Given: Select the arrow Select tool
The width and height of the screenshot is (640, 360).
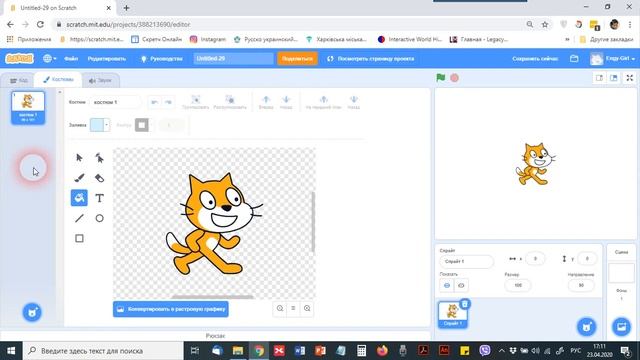Looking at the screenshot, I should click(x=79, y=158).
